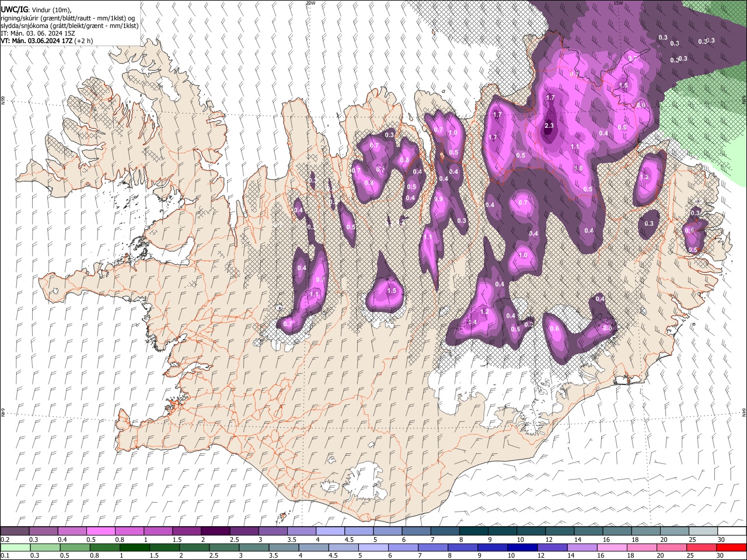Pick the lilac lower swatch starting at 14
The width and height of the screenshot is (747, 560).
(582, 547)
